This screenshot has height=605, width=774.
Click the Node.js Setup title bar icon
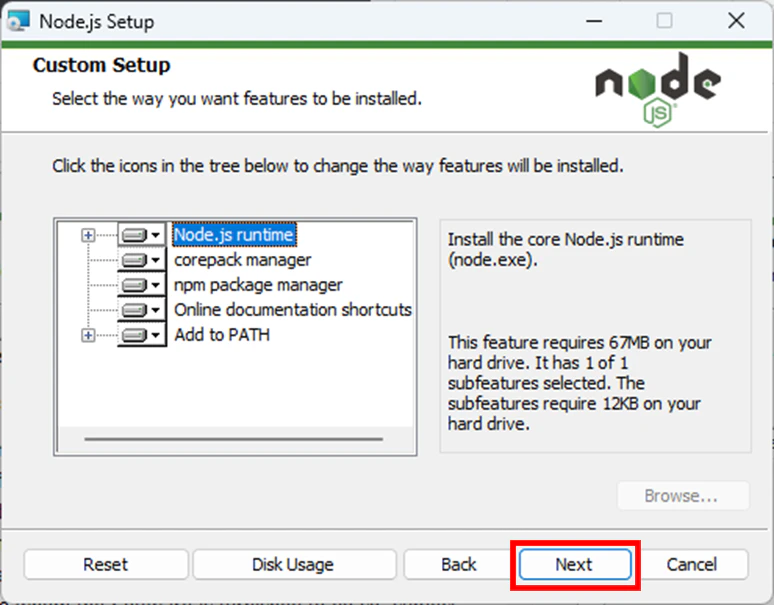[x=19, y=21]
